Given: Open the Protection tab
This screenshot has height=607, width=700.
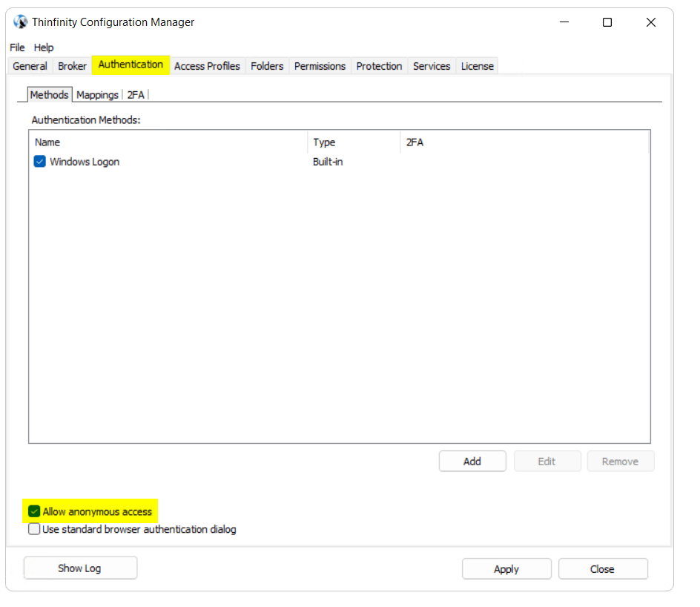Looking at the screenshot, I should (x=379, y=66).
